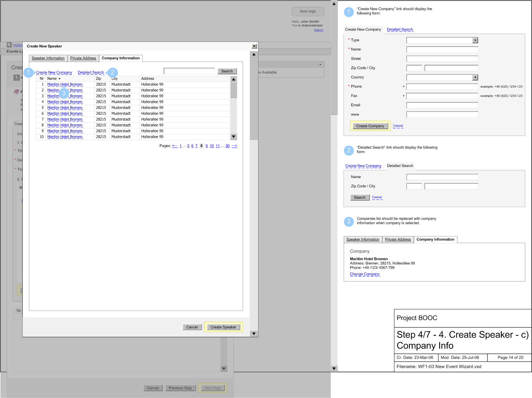This screenshot has height=398, width=532.
Task: Switch to the Private Address tab in dialog
Action: [x=83, y=58]
